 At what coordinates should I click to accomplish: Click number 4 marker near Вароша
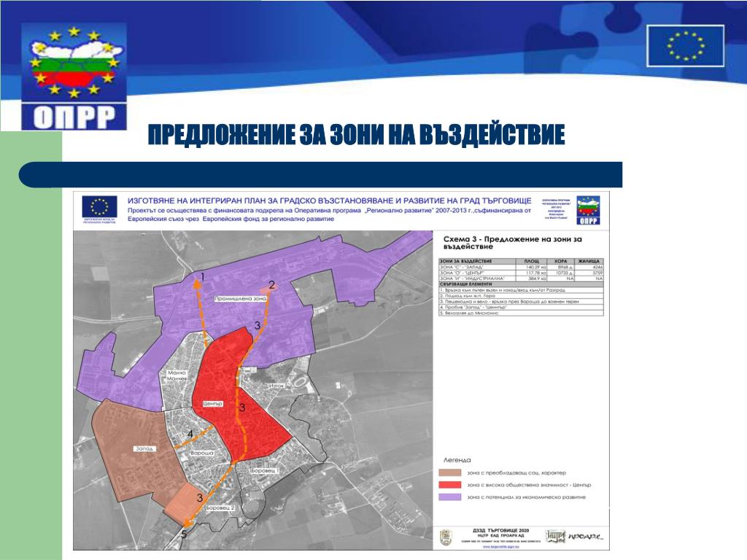tap(190, 435)
